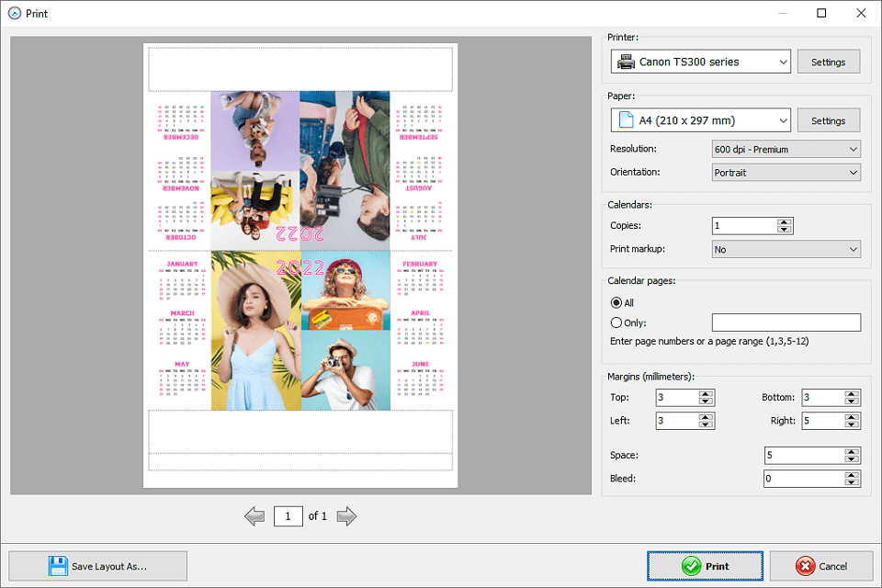
Task: Click the Print button
Action: pyautogui.click(x=705, y=566)
